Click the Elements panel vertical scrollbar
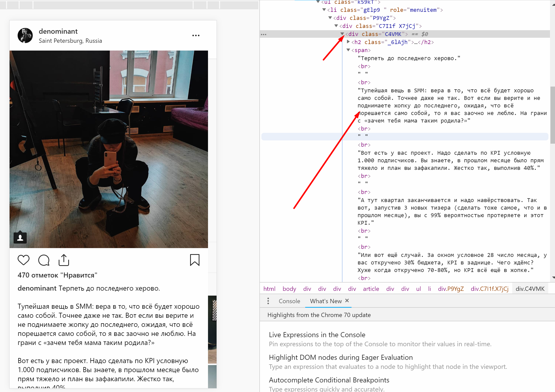Viewport: 555px width, 392px height. (552, 115)
